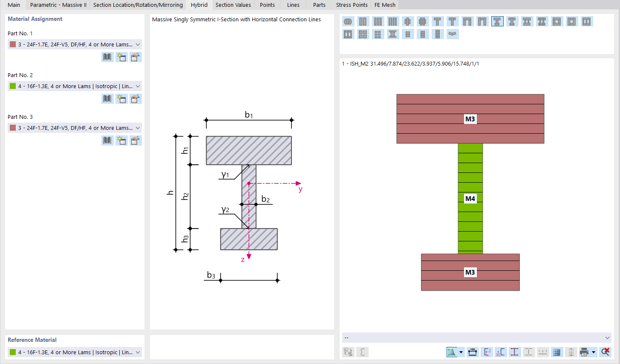Create a new material for Part No. 2

pos(121,98)
